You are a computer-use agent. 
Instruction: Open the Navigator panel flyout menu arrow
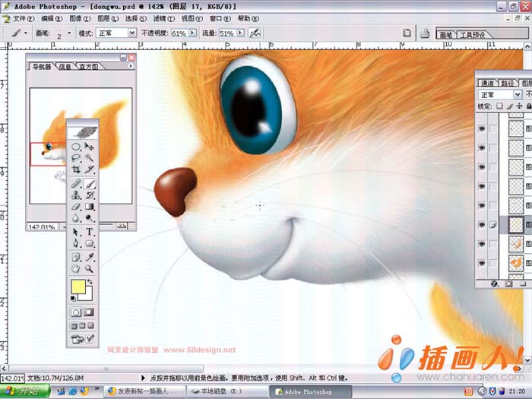pos(131,66)
